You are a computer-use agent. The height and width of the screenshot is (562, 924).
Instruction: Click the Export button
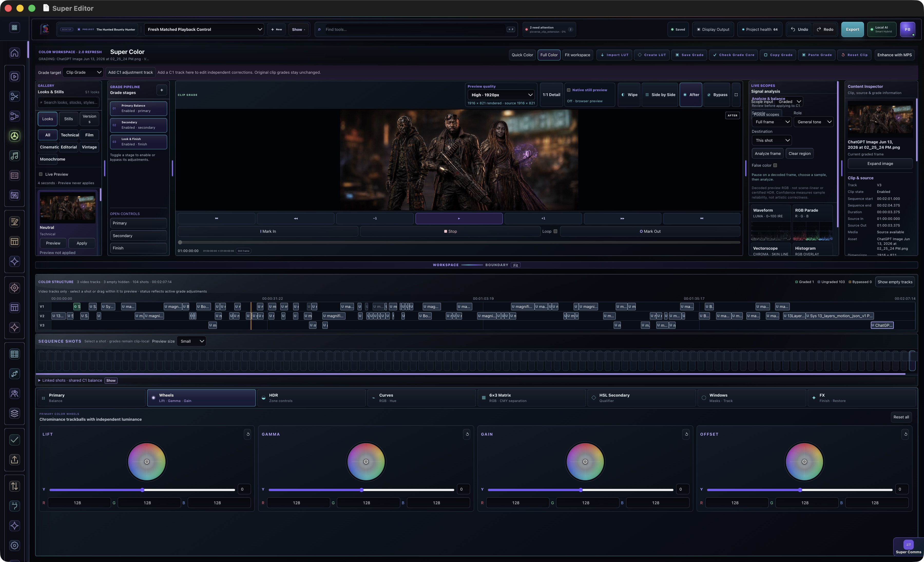coord(852,29)
